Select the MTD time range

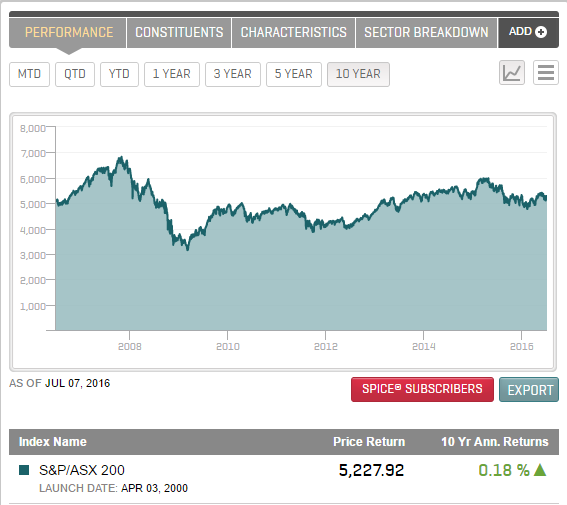pos(29,74)
